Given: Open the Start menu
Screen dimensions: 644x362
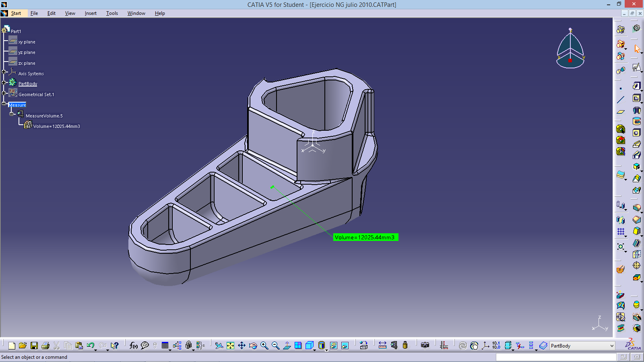Looking at the screenshot, I should [x=16, y=13].
